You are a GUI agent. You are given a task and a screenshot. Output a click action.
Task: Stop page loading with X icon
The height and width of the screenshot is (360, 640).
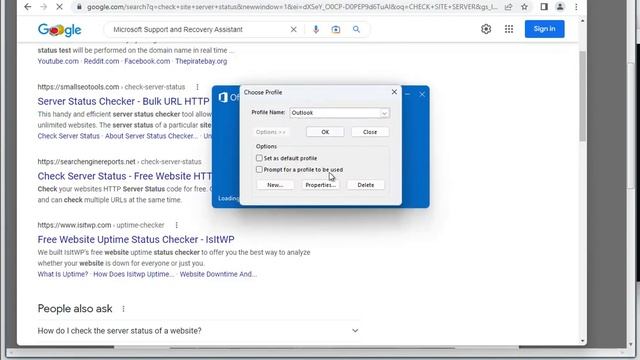[x=59, y=7]
